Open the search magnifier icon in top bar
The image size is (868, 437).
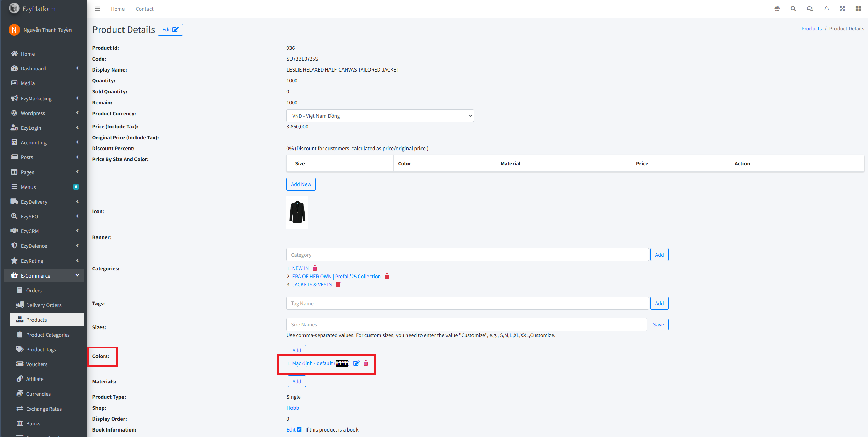point(793,9)
